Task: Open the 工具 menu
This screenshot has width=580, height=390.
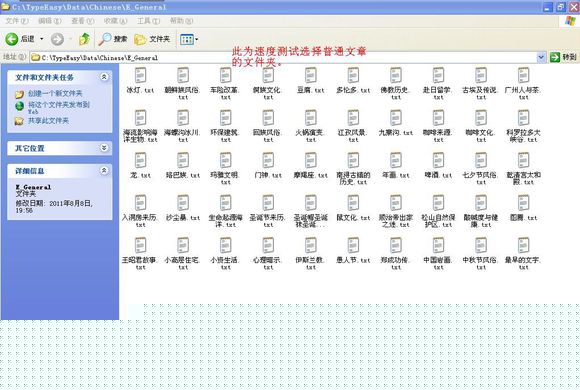Action: click(x=148, y=21)
